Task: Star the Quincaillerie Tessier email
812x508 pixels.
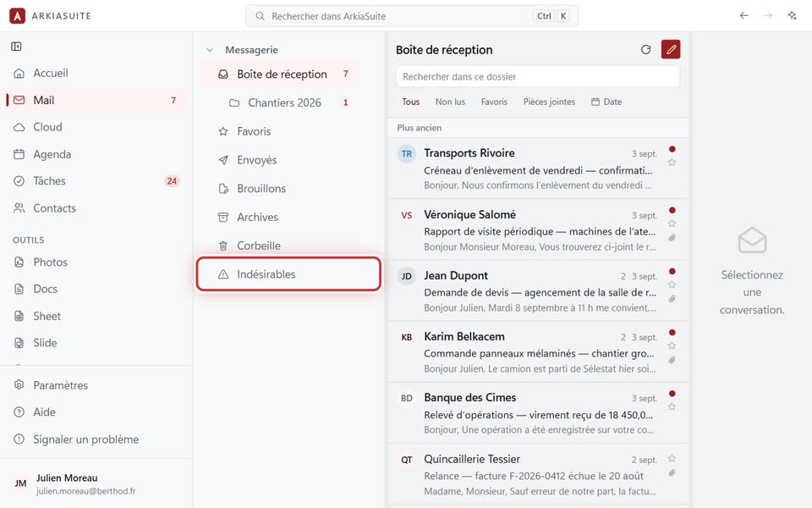Action: click(x=672, y=458)
